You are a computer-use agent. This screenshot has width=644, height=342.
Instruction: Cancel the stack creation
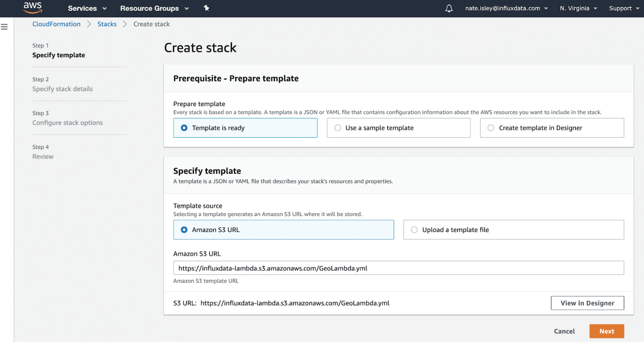564,331
